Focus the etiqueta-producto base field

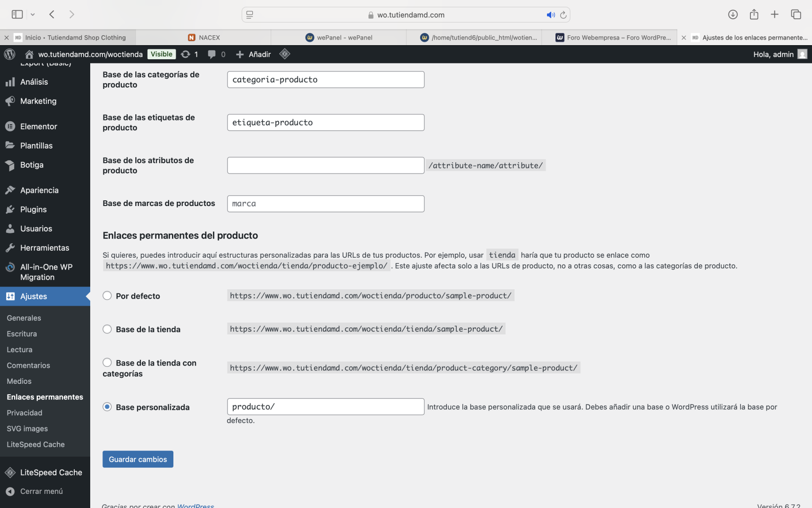tap(326, 122)
